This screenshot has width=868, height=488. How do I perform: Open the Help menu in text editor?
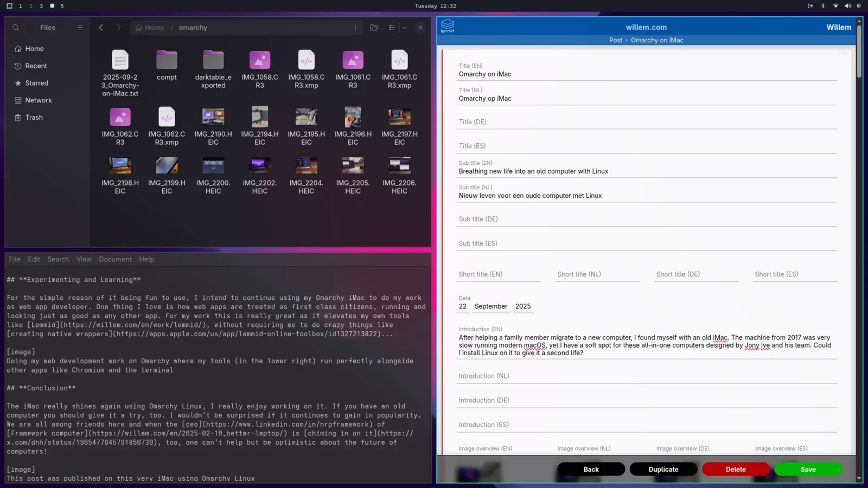point(146,259)
